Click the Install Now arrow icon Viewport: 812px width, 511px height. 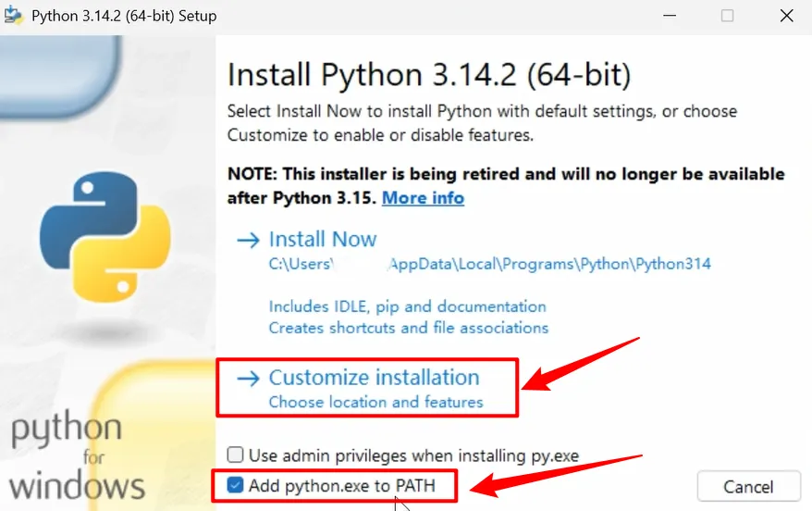coord(248,240)
